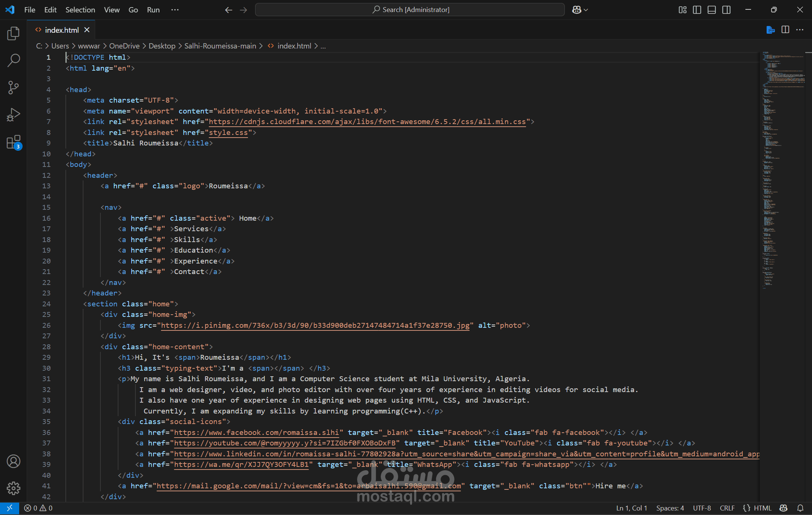Viewport: 812px width, 515px height.
Task: Toggle the secondary side bar
Action: pos(726,10)
